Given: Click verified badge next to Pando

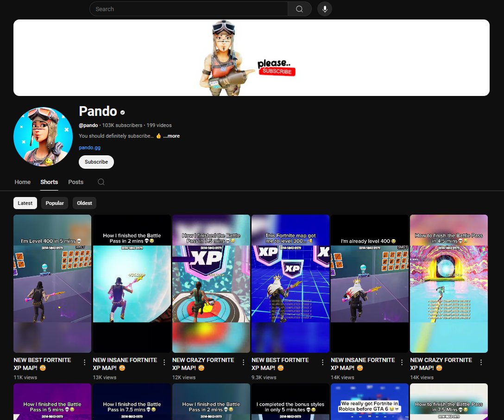Looking at the screenshot, I should 122,112.
